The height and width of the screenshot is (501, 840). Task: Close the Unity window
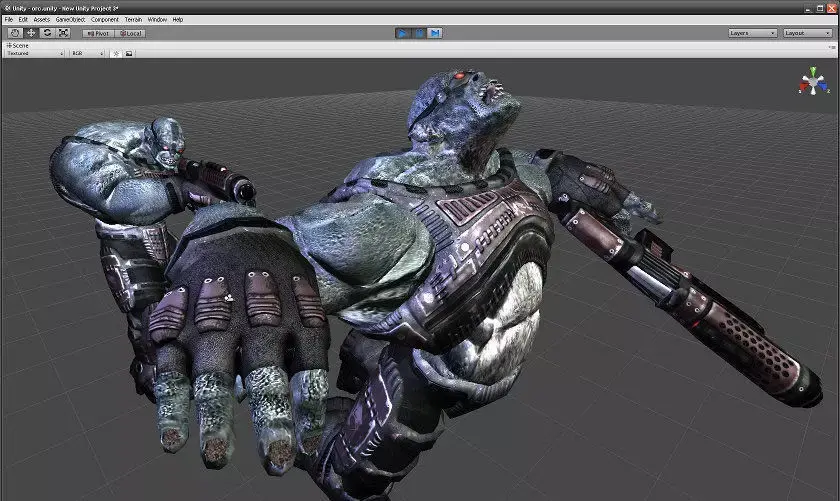(x=831, y=8)
